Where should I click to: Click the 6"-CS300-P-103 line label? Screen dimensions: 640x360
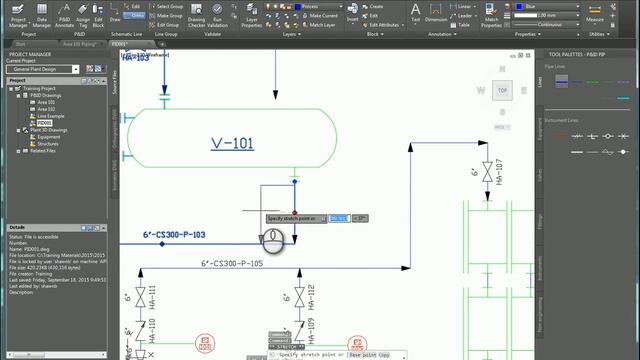[174, 235]
